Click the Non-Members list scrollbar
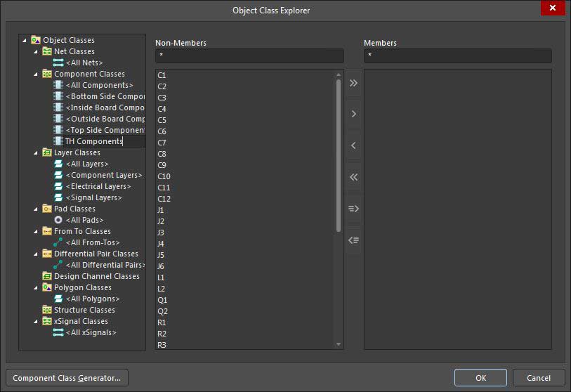This screenshot has height=392, width=571. (x=339, y=155)
